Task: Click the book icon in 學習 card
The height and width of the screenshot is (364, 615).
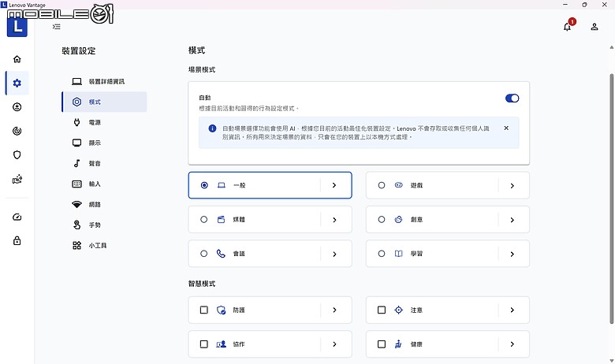Action: point(398,254)
